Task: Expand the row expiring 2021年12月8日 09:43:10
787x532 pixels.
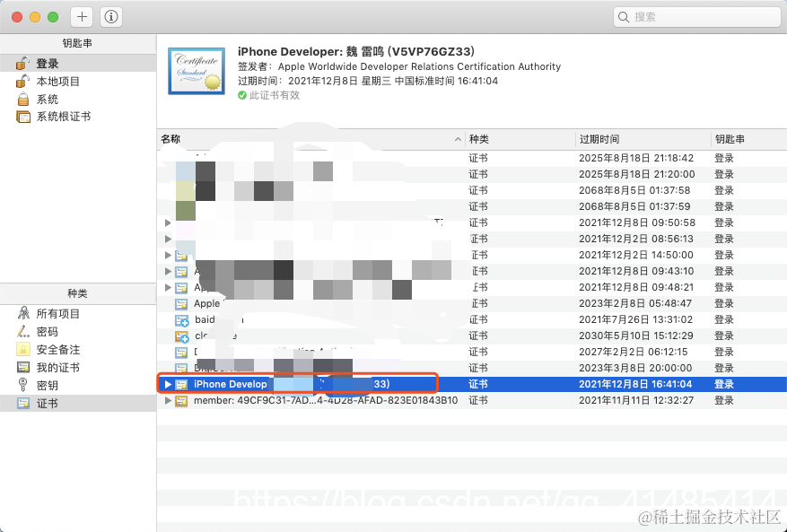Action: coord(168,271)
